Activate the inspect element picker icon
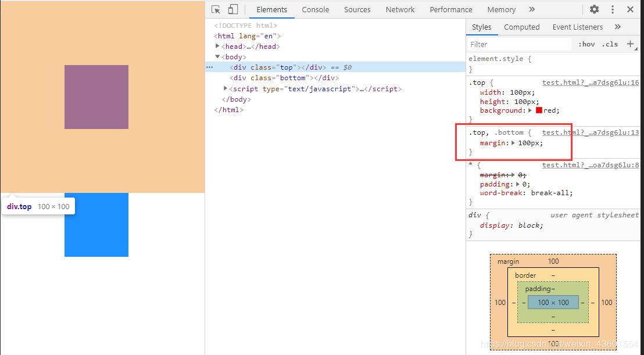This screenshot has width=644, height=355. [216, 9]
